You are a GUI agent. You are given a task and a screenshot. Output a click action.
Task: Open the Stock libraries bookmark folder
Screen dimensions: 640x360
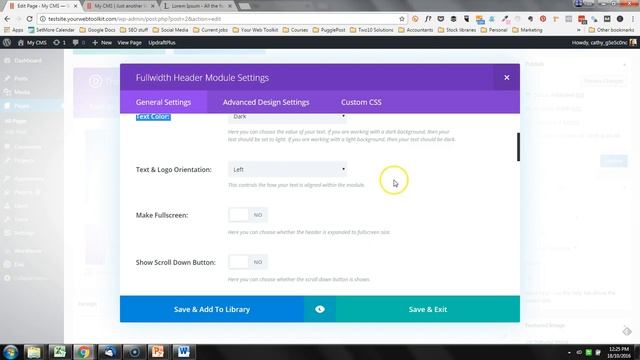coord(457,30)
